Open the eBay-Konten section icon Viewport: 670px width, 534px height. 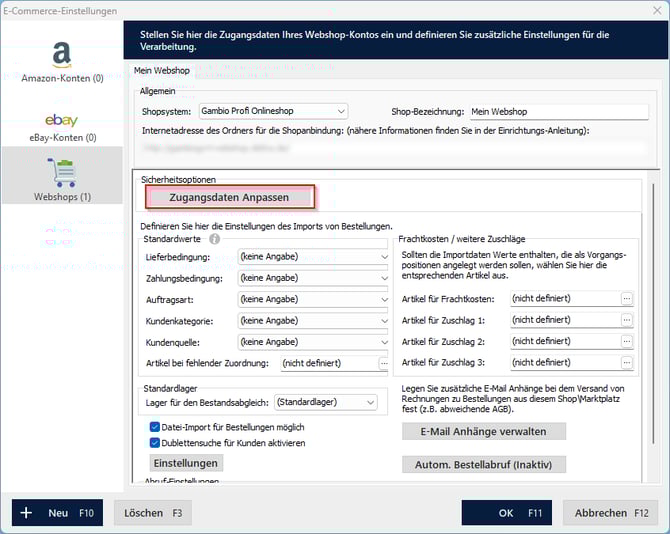(62, 120)
